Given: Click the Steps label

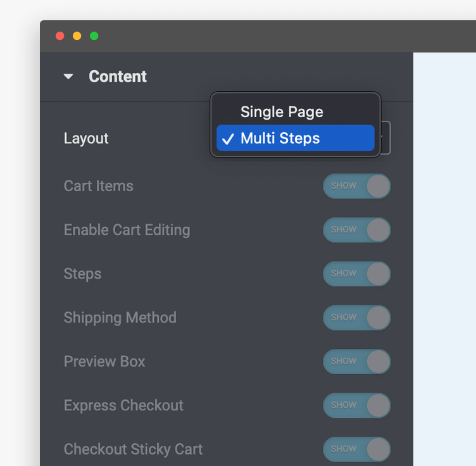Looking at the screenshot, I should [x=82, y=274].
